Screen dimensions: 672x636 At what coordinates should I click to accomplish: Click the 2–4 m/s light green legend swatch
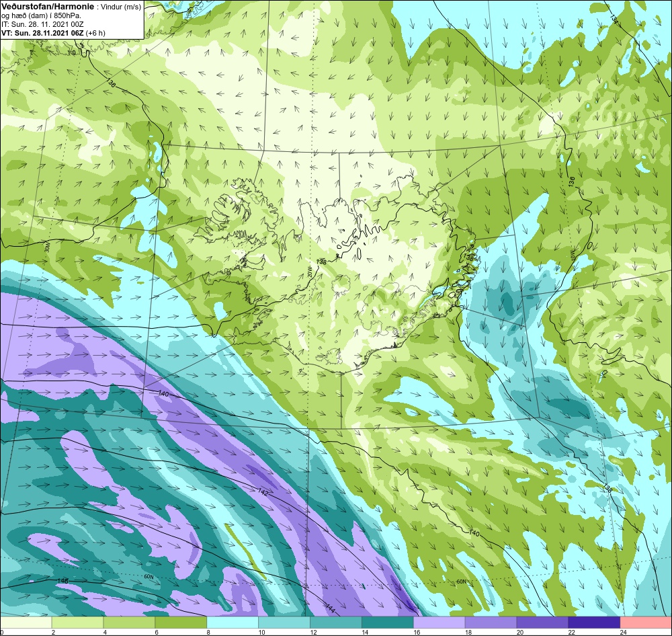77,622
